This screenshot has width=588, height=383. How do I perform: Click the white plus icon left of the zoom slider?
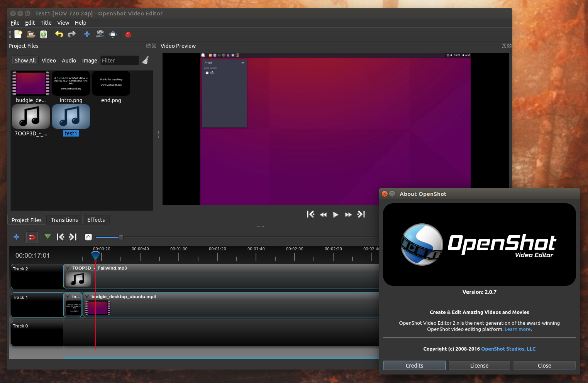click(88, 237)
